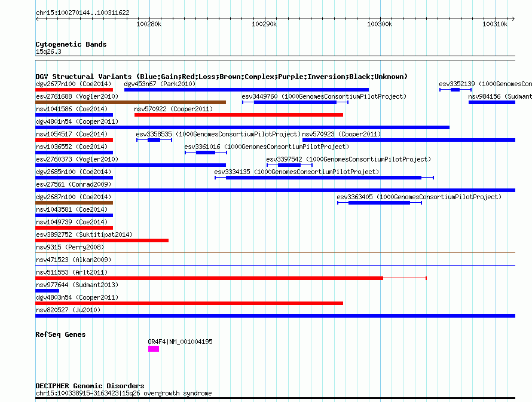
Task: Click the blue dgv453n67 gain bar
Action: pos(246,90)
